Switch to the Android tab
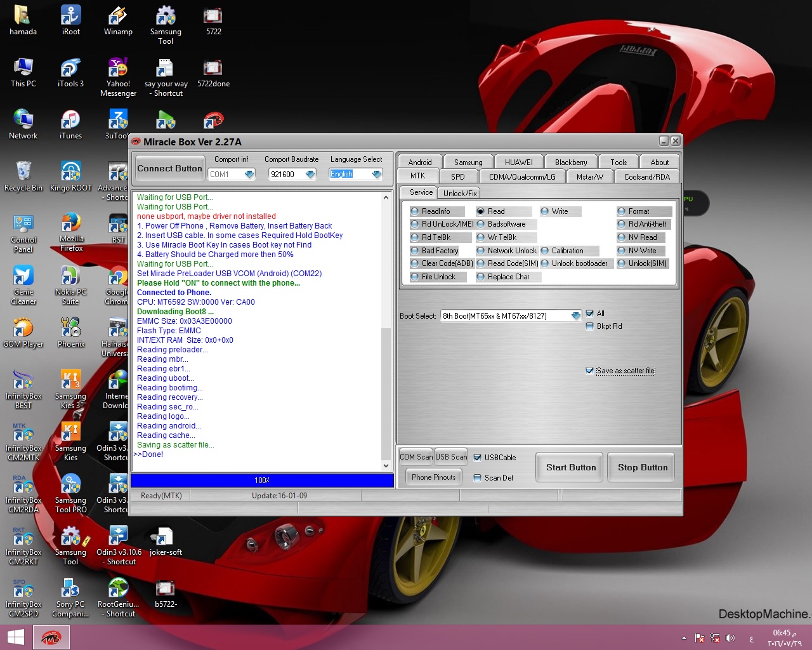This screenshot has height=650, width=812. [420, 162]
